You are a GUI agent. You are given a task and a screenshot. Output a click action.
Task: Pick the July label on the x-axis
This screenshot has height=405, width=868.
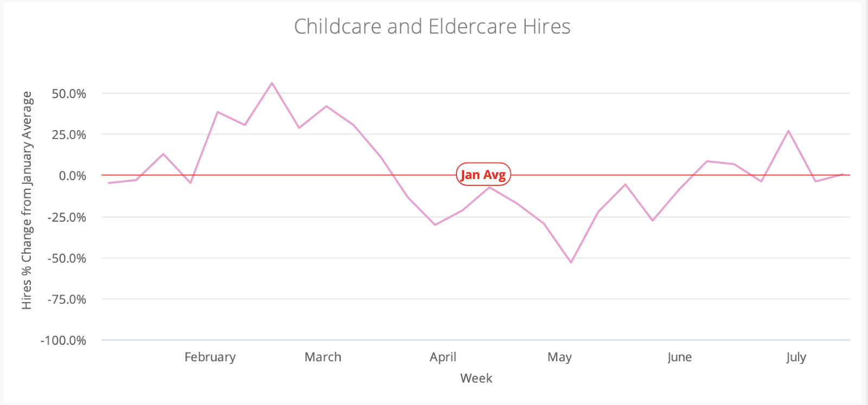point(796,357)
